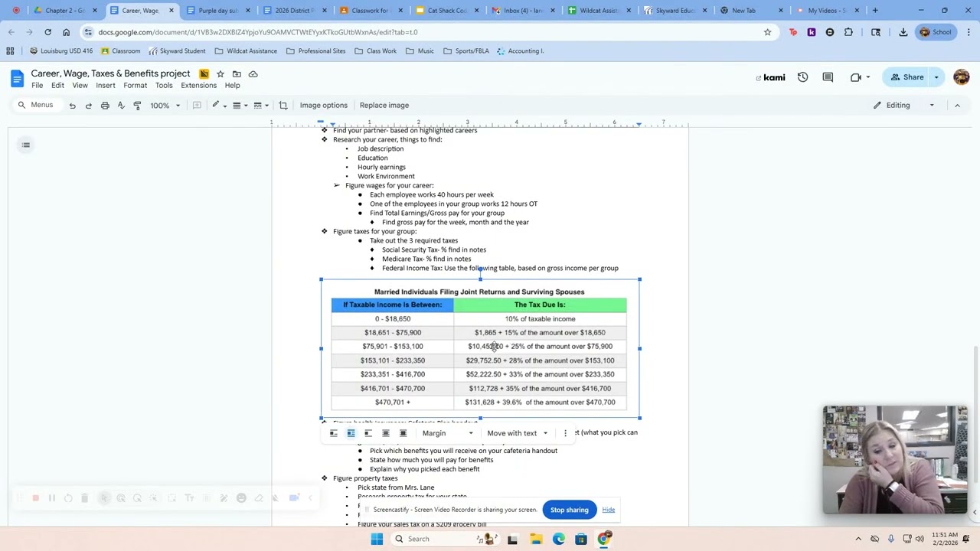The image size is (980, 551).
Task: Open the View menu
Action: click(80, 86)
